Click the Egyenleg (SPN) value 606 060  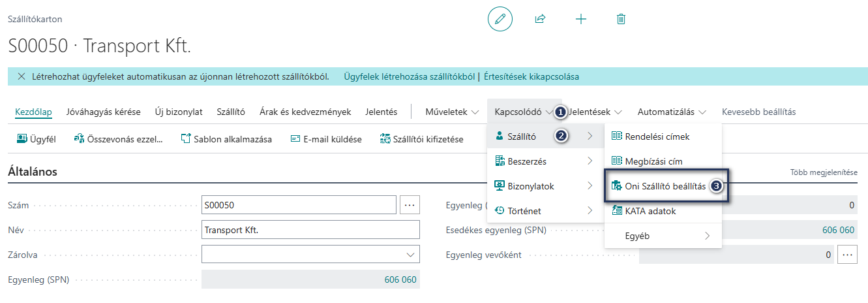click(400, 279)
